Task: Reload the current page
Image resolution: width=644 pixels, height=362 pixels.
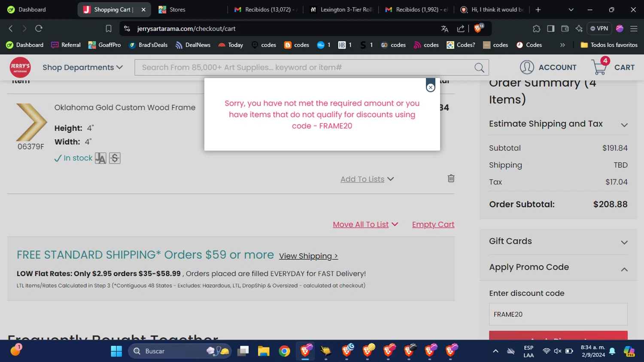Action: coord(39,28)
